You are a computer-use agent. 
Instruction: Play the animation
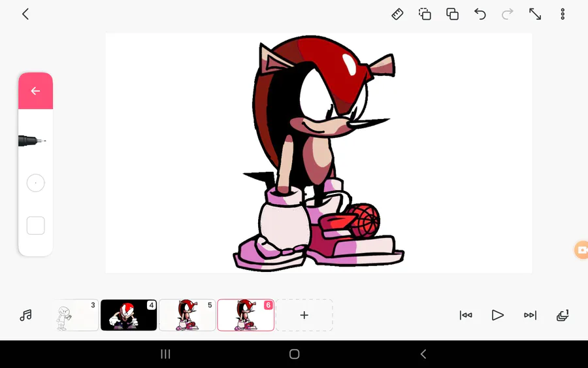click(497, 315)
